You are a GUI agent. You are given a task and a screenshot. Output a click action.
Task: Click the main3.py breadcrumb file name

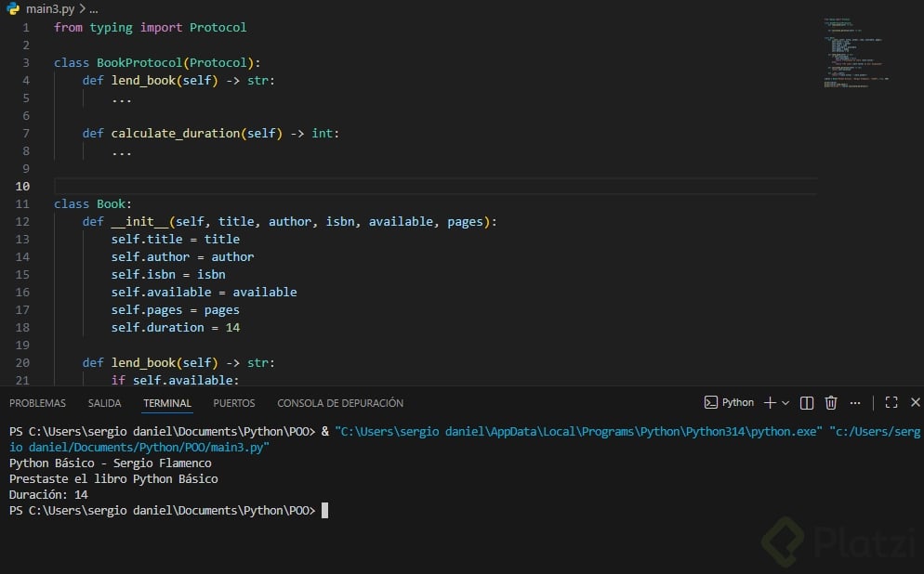(50, 8)
